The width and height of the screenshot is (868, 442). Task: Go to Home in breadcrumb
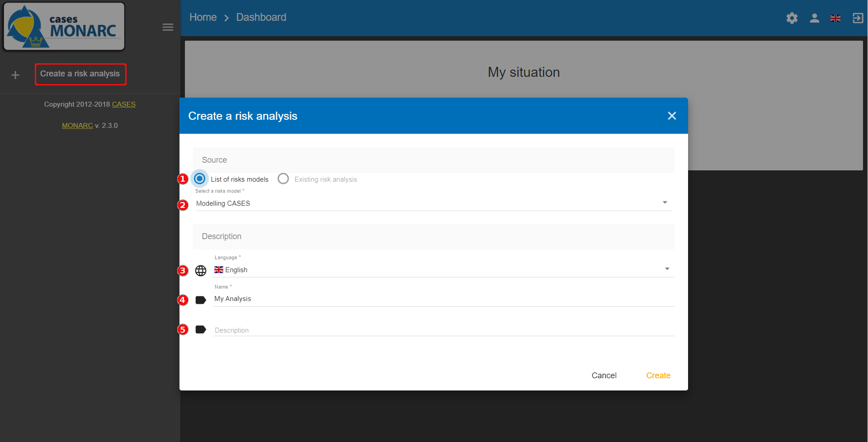coord(203,17)
